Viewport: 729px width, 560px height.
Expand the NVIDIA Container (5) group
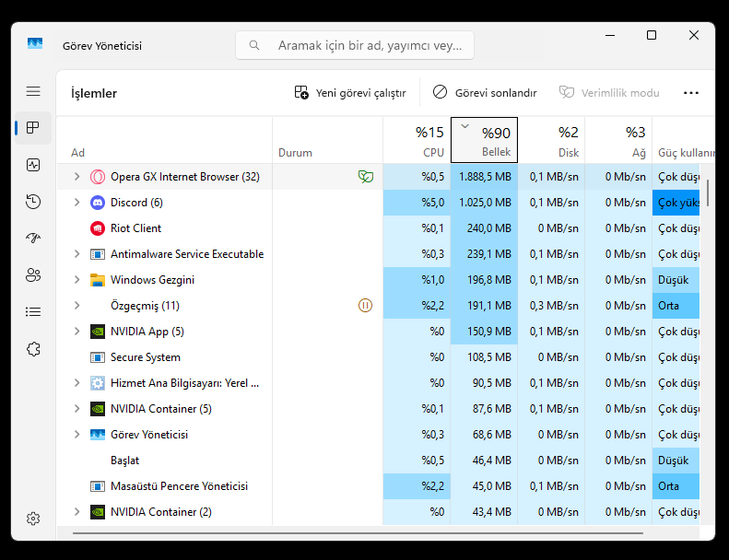click(x=77, y=409)
